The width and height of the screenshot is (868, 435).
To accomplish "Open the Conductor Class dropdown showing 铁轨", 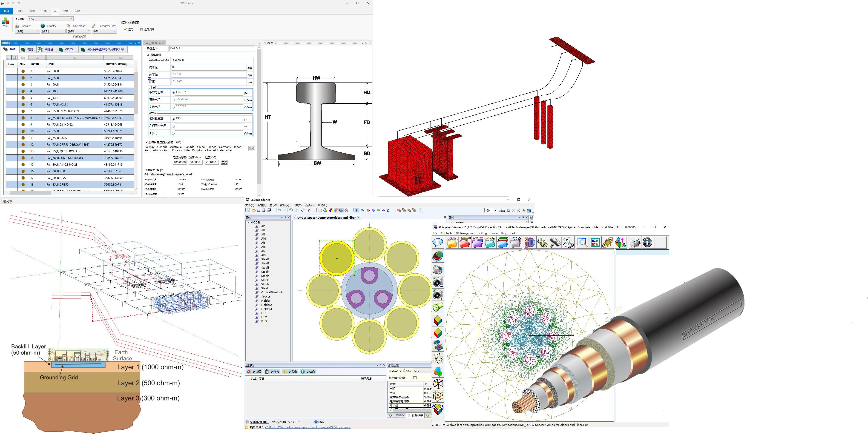I will pos(104,31).
